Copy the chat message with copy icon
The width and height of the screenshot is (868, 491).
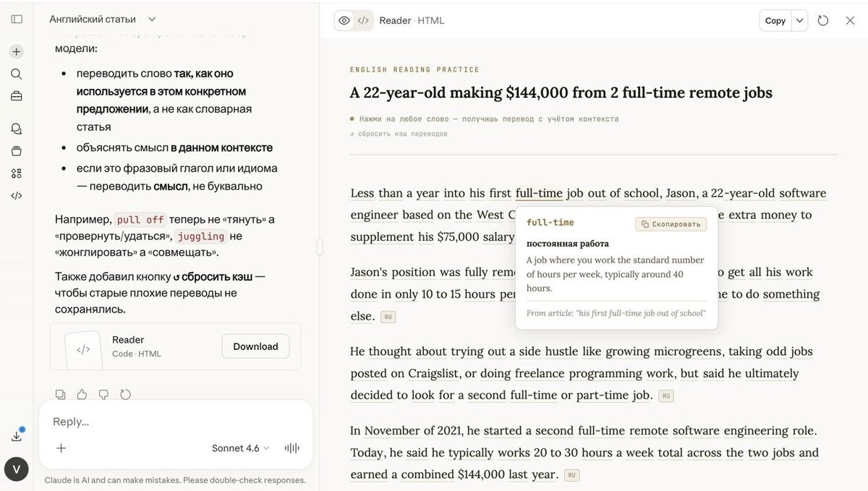(61, 394)
